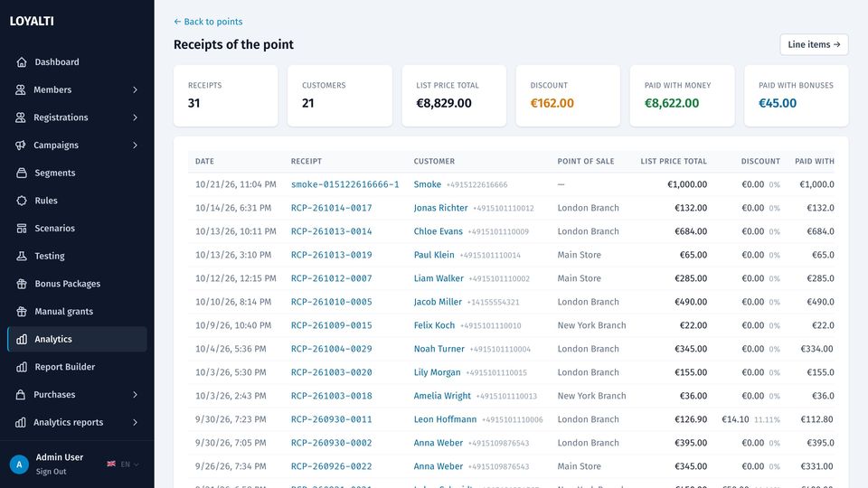The width and height of the screenshot is (868, 488).
Task: Open receipt RCP-261003-0020
Action: point(332,372)
